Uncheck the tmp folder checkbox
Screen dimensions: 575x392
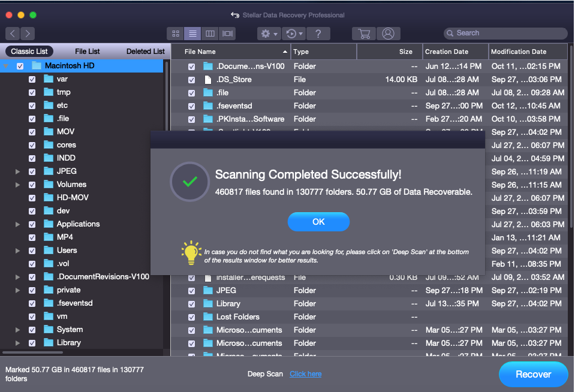click(x=32, y=92)
